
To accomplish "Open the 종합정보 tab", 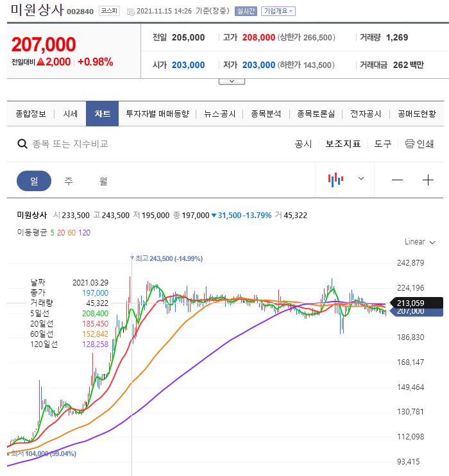I will click(x=31, y=114).
